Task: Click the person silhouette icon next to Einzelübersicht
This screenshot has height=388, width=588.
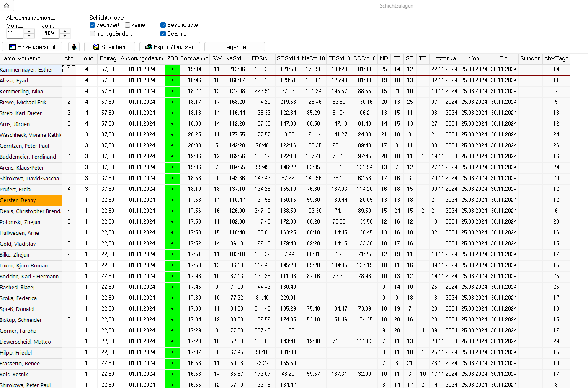Action: (74, 46)
